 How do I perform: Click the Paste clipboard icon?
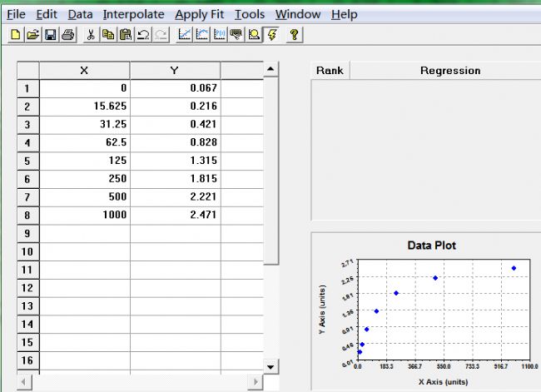pyautogui.click(x=125, y=34)
